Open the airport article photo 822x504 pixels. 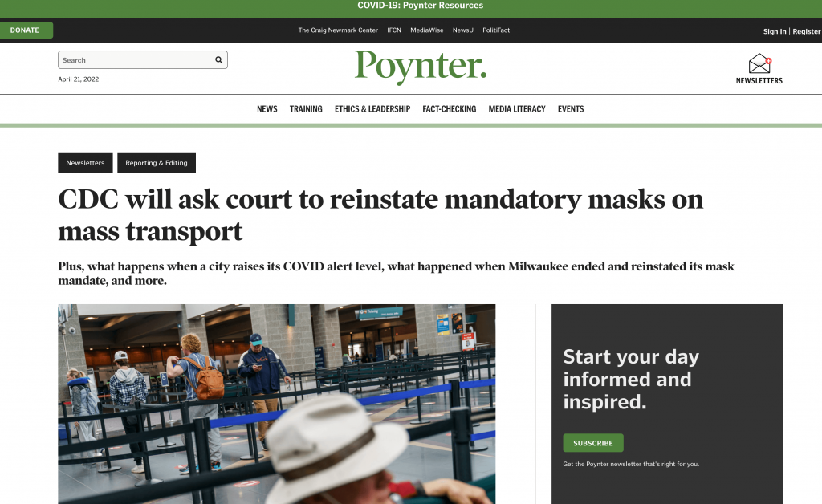pyautogui.click(x=276, y=404)
